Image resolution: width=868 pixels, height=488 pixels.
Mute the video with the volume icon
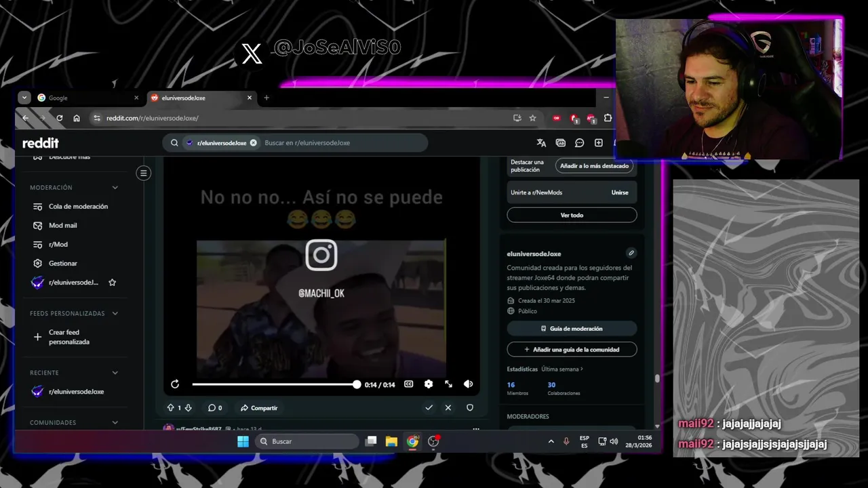click(468, 384)
